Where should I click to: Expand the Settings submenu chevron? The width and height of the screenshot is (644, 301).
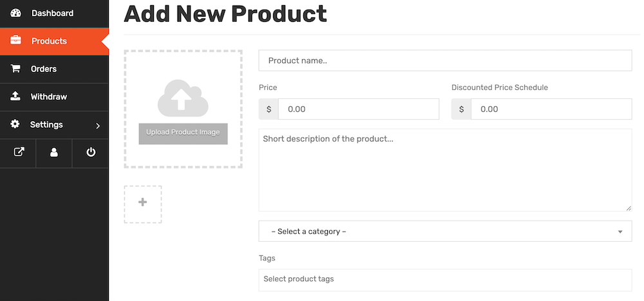[98, 126]
